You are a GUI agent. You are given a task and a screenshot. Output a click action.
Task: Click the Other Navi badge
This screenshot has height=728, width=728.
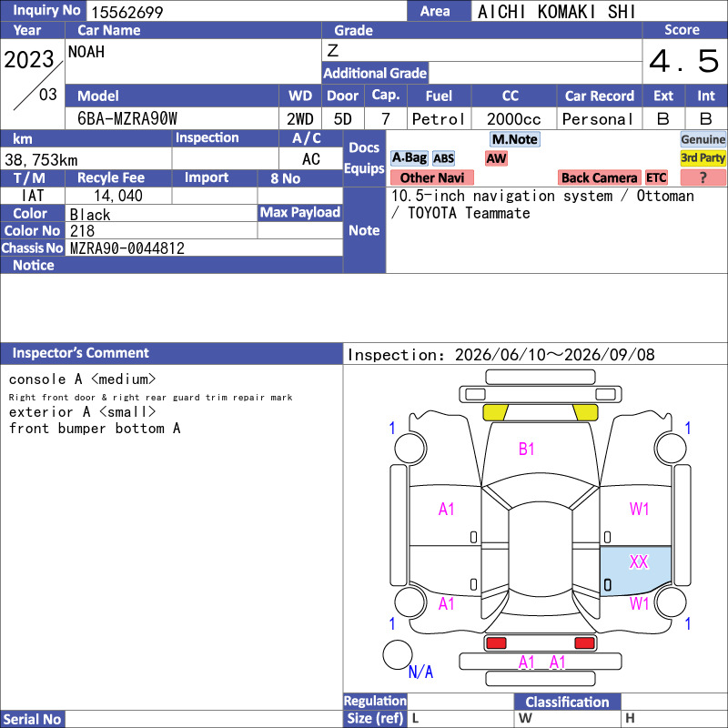pos(431,177)
